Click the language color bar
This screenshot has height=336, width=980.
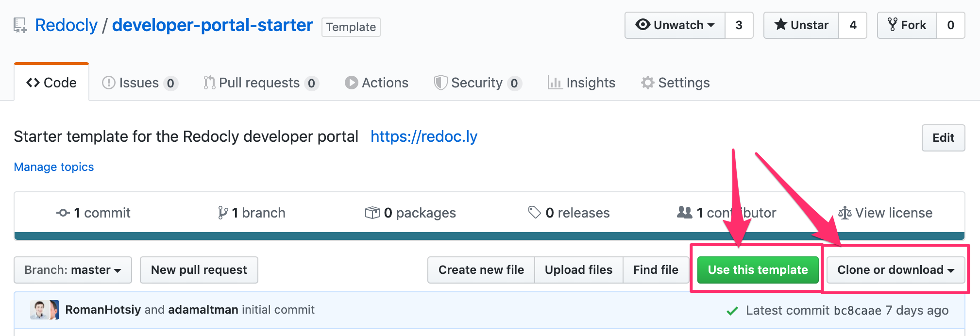pos(490,236)
